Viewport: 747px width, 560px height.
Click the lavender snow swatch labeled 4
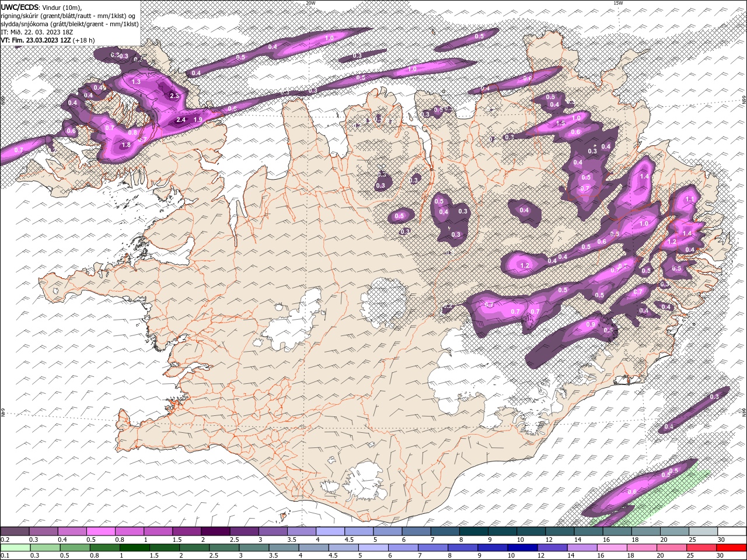pyautogui.click(x=330, y=531)
